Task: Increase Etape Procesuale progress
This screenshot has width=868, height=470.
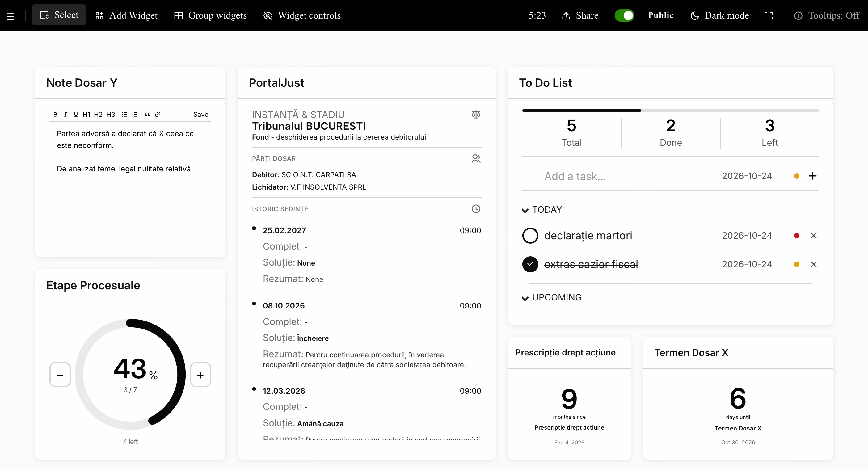Action: pyautogui.click(x=200, y=375)
